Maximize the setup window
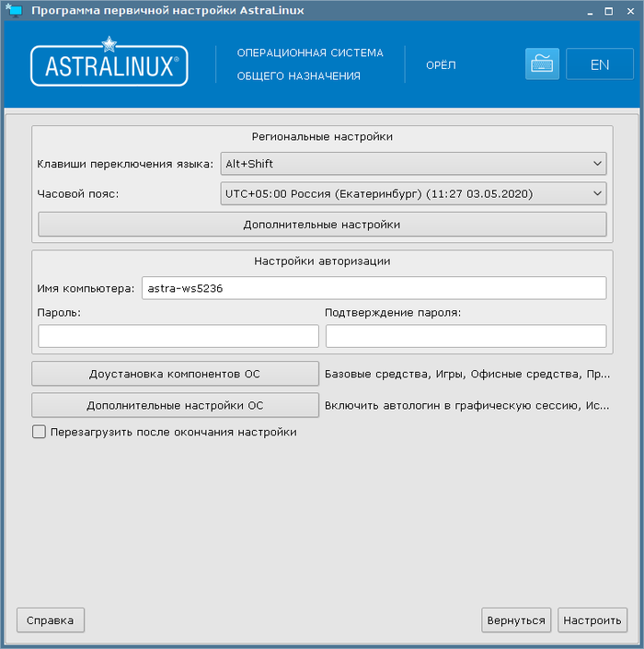This screenshot has width=644, height=649. pyautogui.click(x=609, y=12)
